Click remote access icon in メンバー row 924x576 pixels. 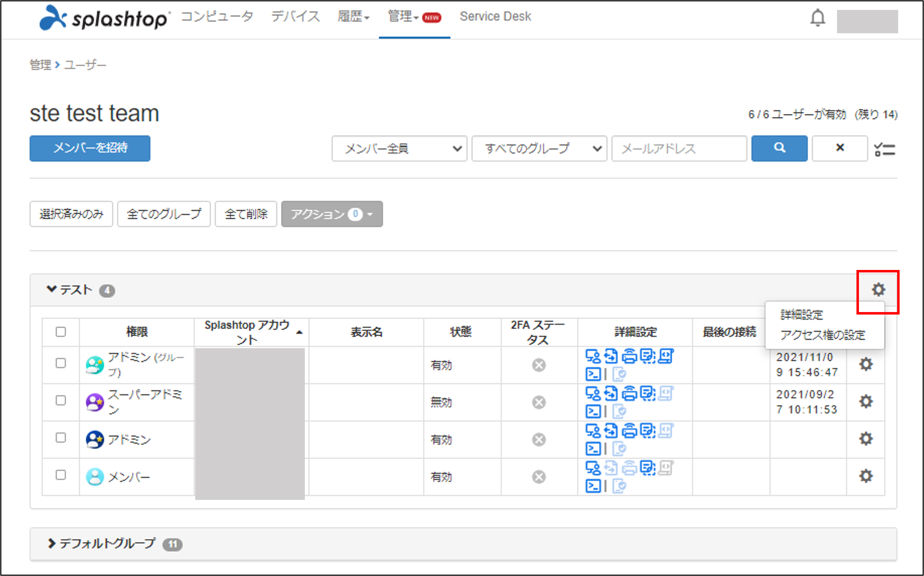593,468
